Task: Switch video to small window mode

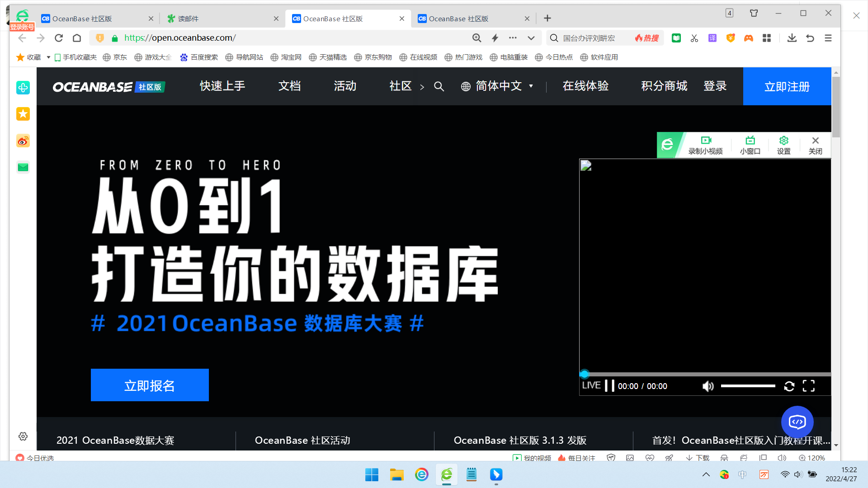Action: click(750, 145)
